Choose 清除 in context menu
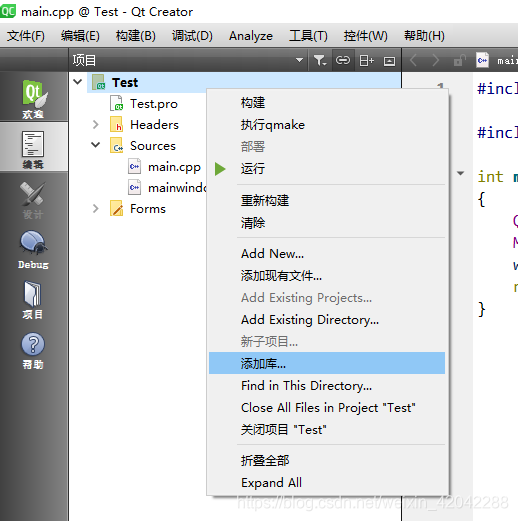This screenshot has width=518, height=521. [x=327, y=223]
